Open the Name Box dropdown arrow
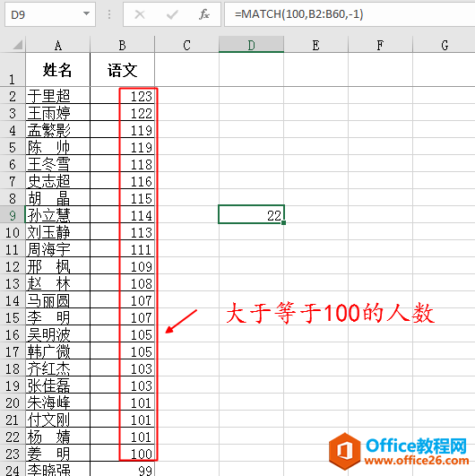The height and width of the screenshot is (476, 475). [x=87, y=13]
